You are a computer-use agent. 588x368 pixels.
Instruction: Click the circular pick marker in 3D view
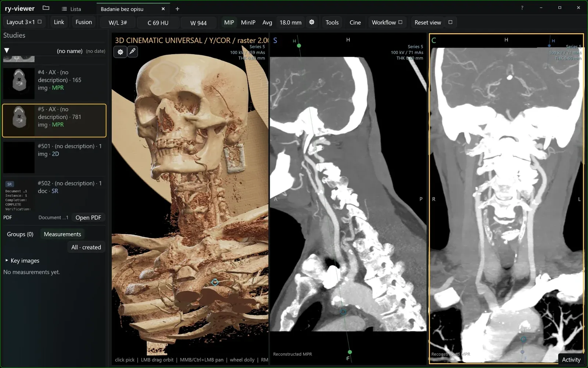pos(215,282)
